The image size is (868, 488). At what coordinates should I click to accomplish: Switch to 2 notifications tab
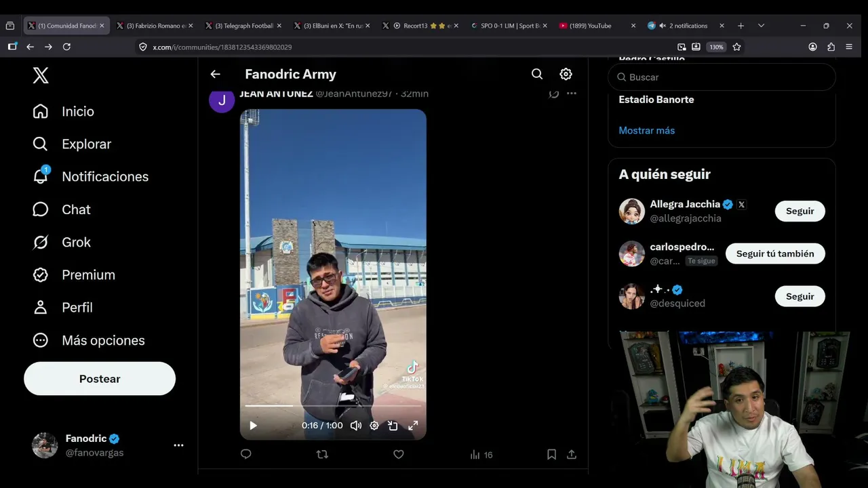tap(685, 26)
